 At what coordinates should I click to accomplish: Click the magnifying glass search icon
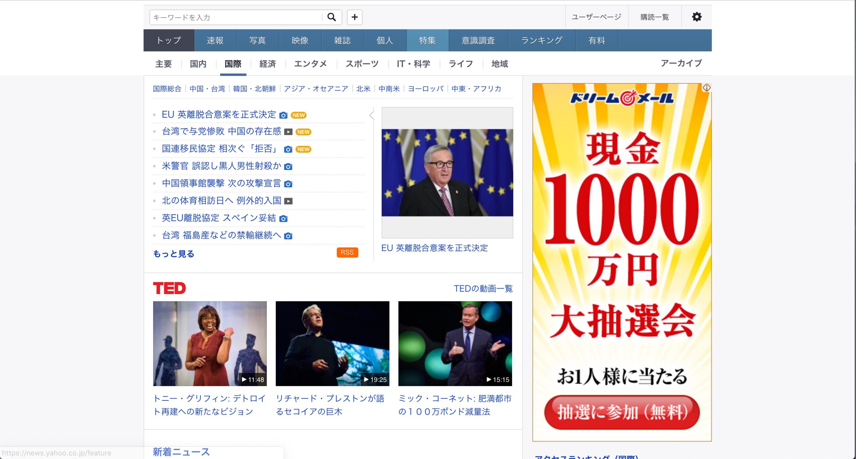pyautogui.click(x=331, y=17)
